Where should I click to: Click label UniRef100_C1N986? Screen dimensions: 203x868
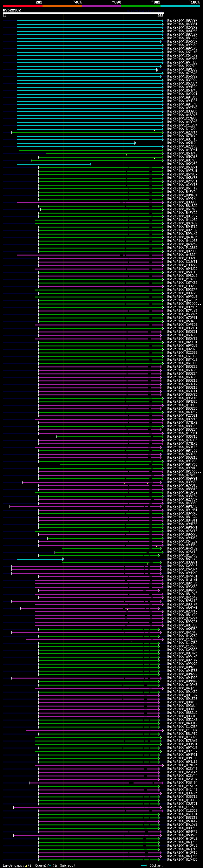tap(182, 118)
